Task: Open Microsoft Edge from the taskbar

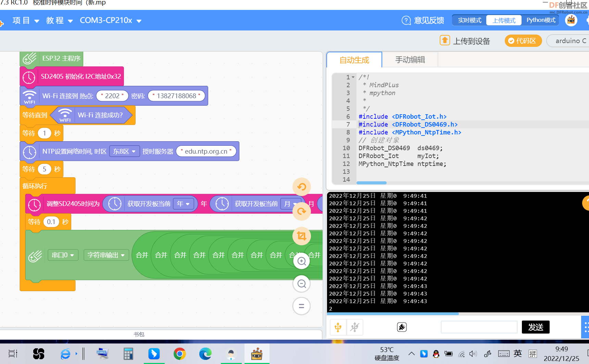Action: [205, 354]
